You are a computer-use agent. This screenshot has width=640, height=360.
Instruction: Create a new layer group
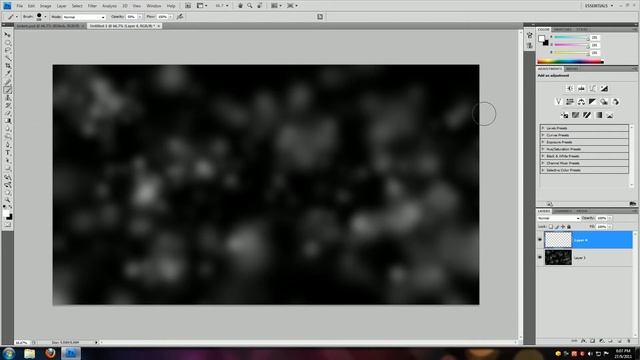tap(610, 341)
